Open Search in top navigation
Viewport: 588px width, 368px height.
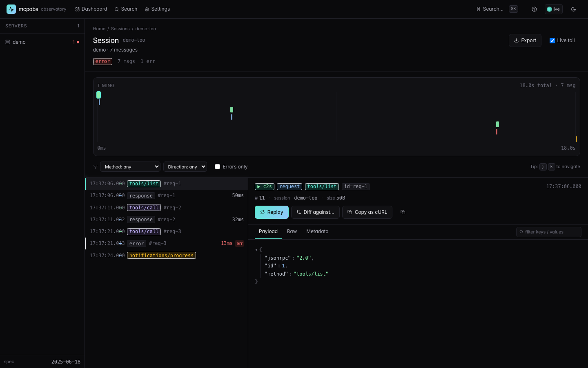pyautogui.click(x=126, y=9)
